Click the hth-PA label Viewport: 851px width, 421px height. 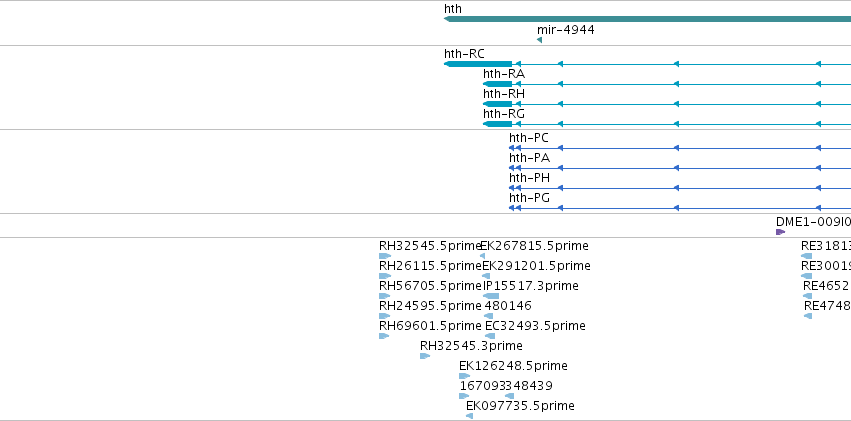529,158
